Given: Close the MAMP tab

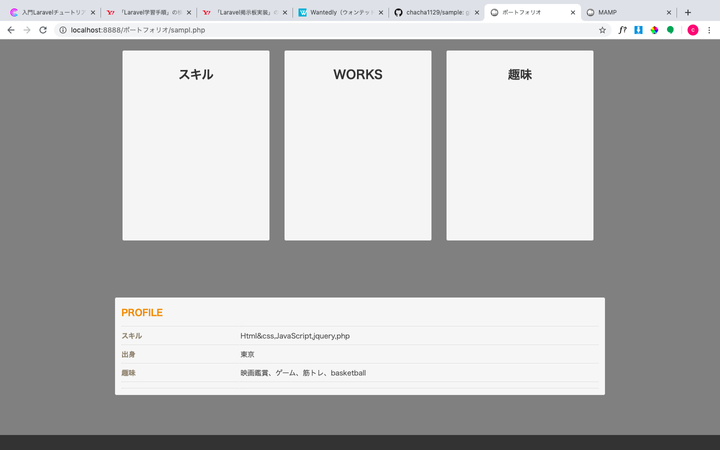Looking at the screenshot, I should tap(669, 12).
